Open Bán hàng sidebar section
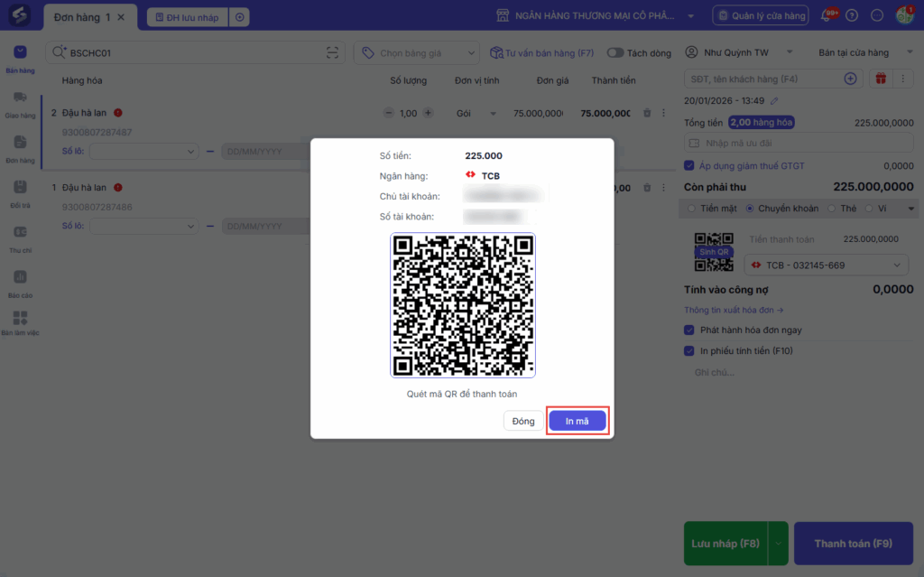This screenshot has width=924, height=577. coord(20,59)
